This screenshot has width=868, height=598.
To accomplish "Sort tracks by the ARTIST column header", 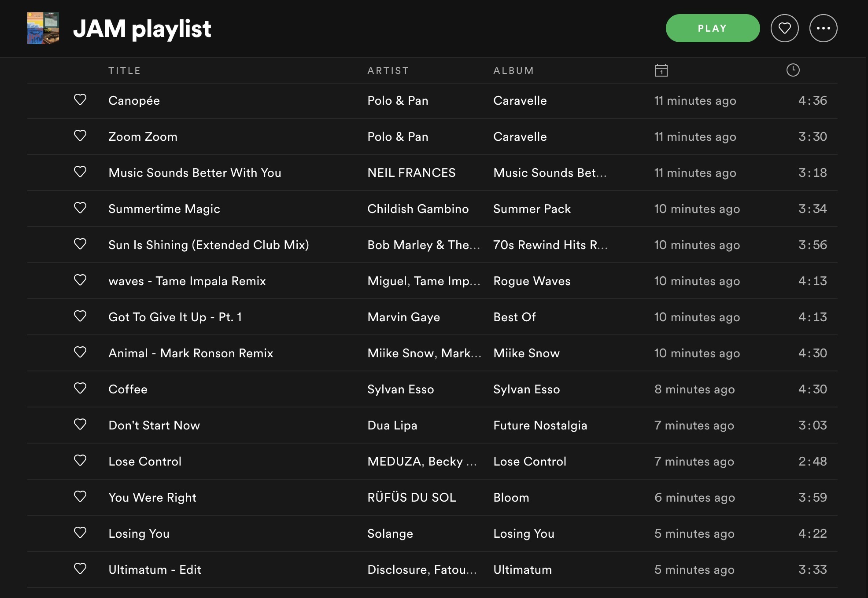I will point(388,71).
